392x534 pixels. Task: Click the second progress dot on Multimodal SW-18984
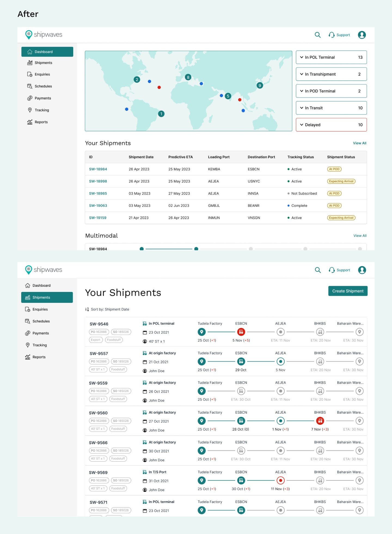pos(196,249)
